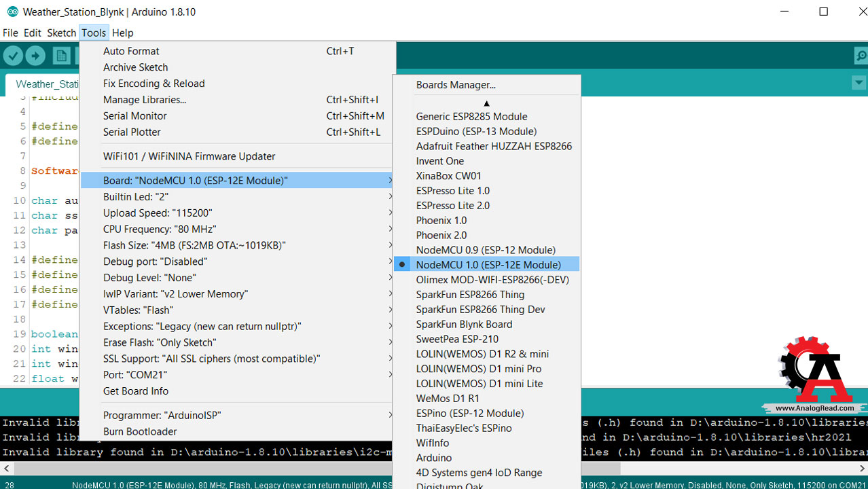Expand Flash Size 4MB submenu
The height and width of the screenshot is (489, 868).
[390, 245]
